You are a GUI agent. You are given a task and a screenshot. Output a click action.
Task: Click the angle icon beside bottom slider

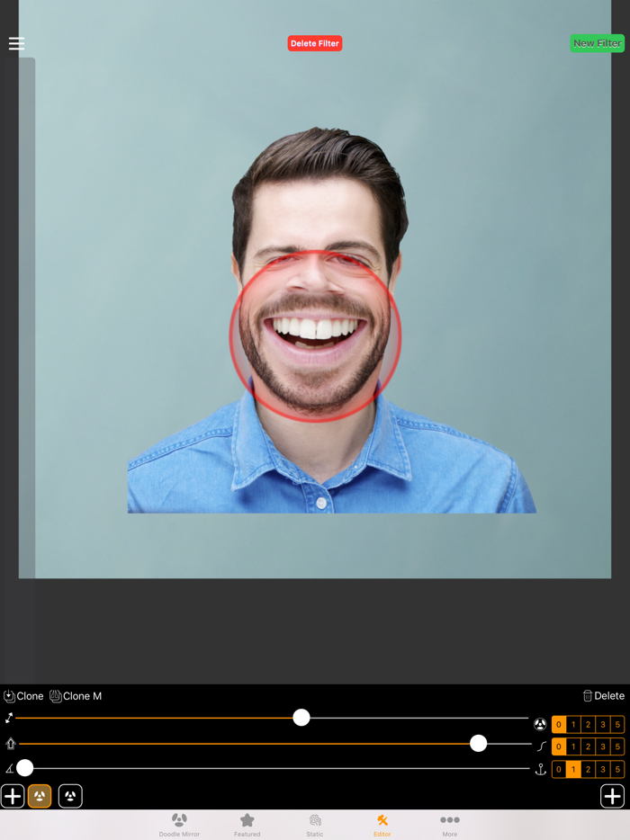[9, 769]
